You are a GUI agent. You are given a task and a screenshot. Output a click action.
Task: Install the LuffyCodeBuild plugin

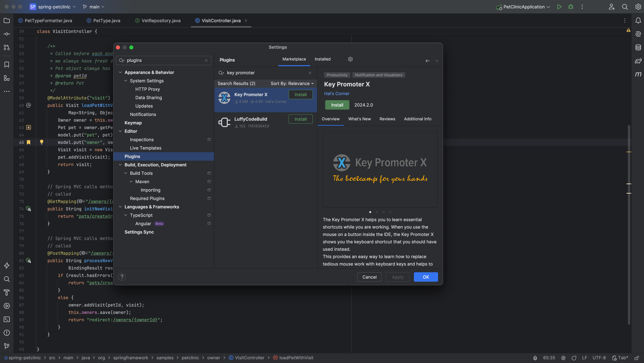point(300,119)
